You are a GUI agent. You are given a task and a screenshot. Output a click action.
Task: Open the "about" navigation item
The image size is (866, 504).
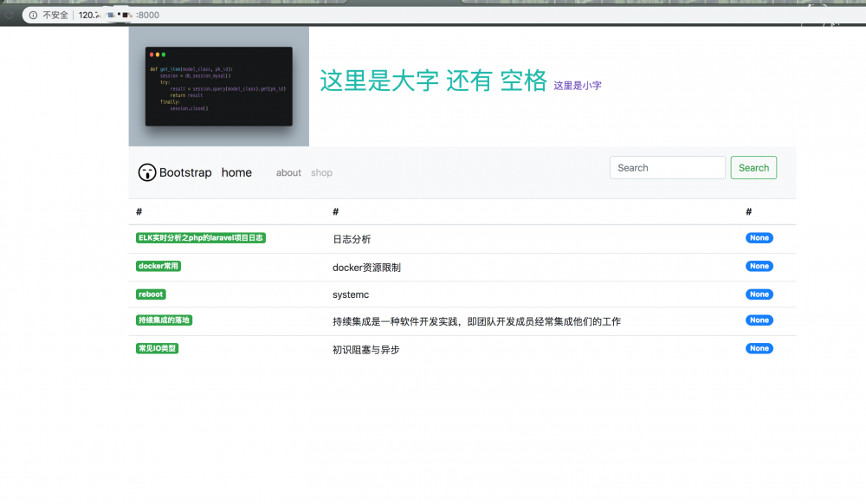point(288,172)
